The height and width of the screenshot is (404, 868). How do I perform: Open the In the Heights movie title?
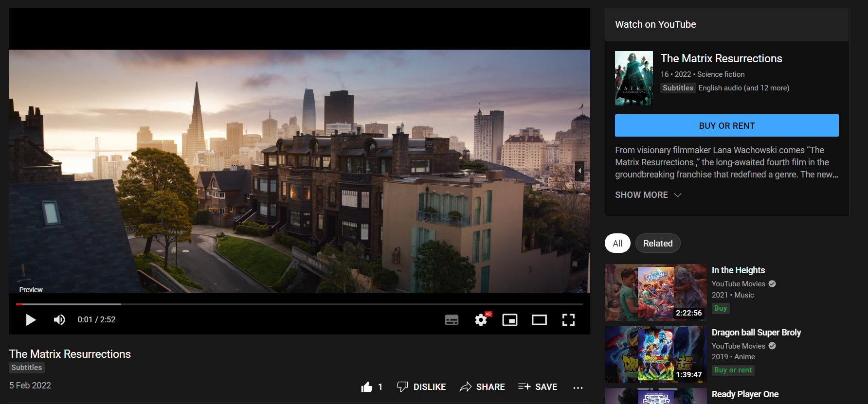point(738,270)
